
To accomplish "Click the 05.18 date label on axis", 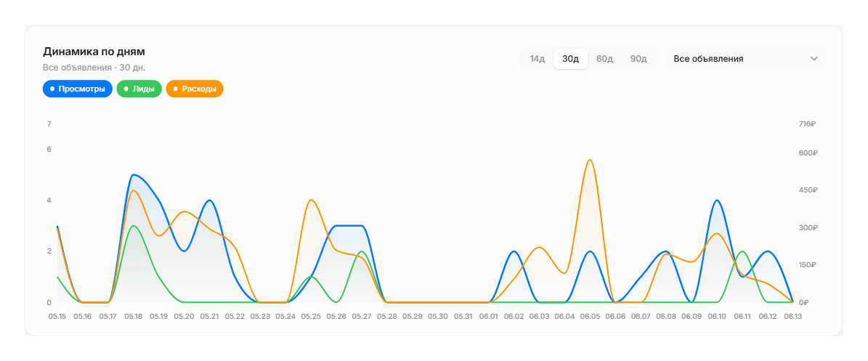I will (x=133, y=316).
